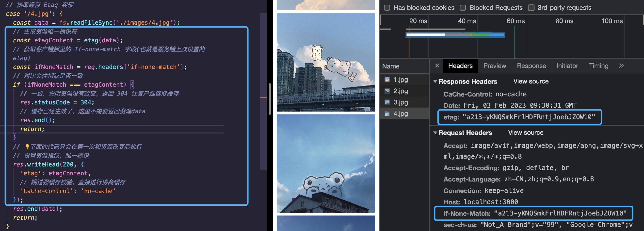Select the 3.jpg request row
The width and height of the screenshot is (644, 231).
(x=404, y=102)
